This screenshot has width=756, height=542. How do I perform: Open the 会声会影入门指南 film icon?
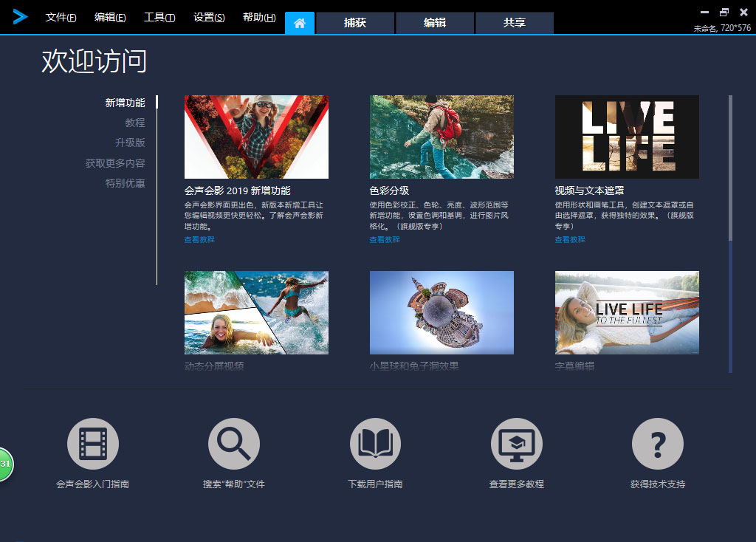point(93,444)
